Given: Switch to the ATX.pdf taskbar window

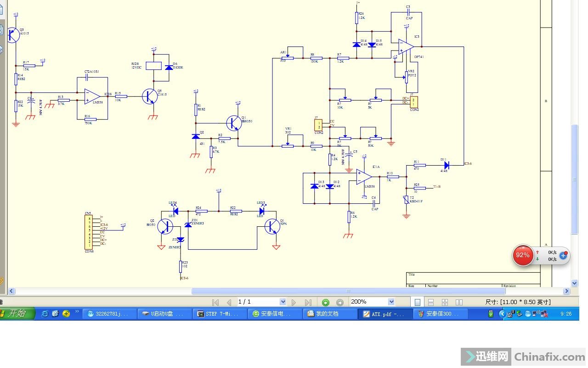Looking at the screenshot, I should 385,314.
